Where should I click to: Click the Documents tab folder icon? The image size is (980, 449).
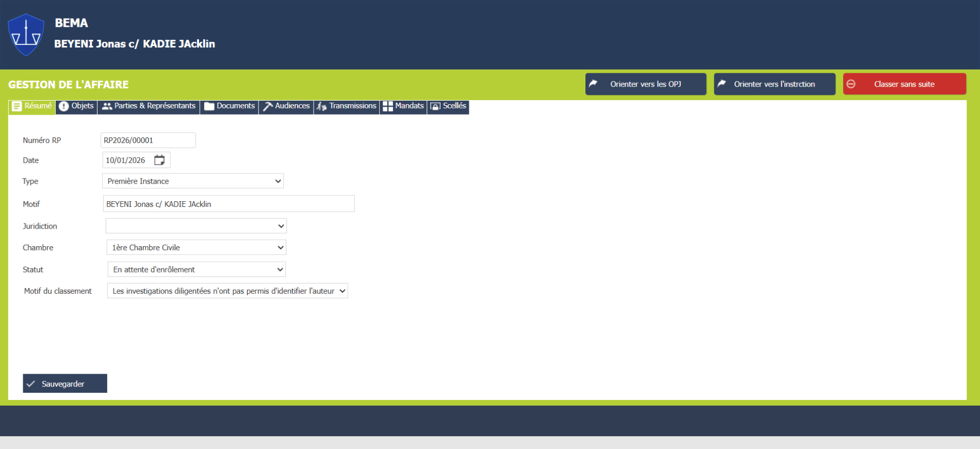pyautogui.click(x=209, y=106)
